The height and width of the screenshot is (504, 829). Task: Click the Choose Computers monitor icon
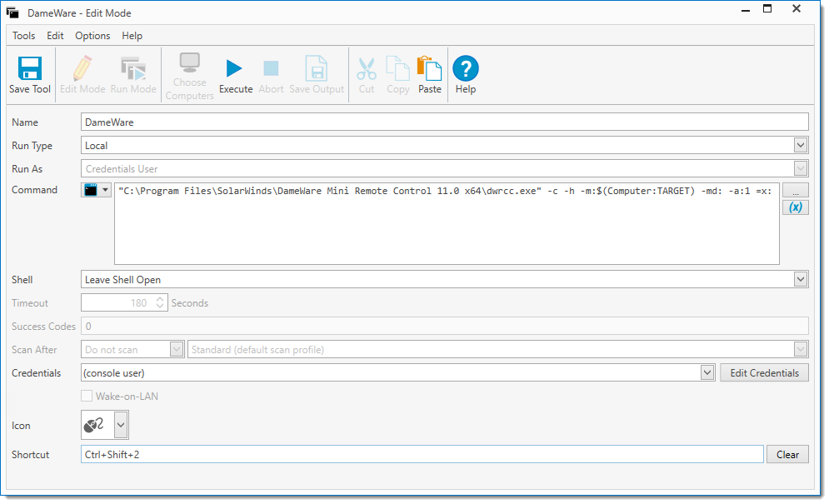click(189, 65)
